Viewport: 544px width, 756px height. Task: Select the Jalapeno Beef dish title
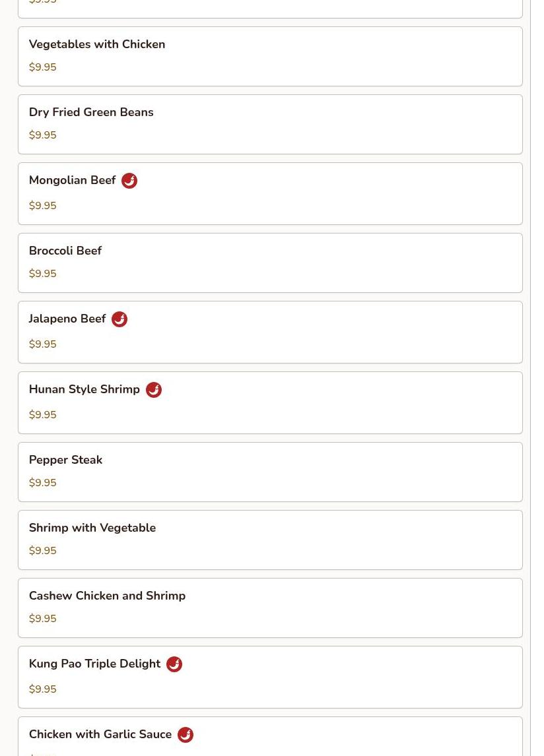[67, 319]
